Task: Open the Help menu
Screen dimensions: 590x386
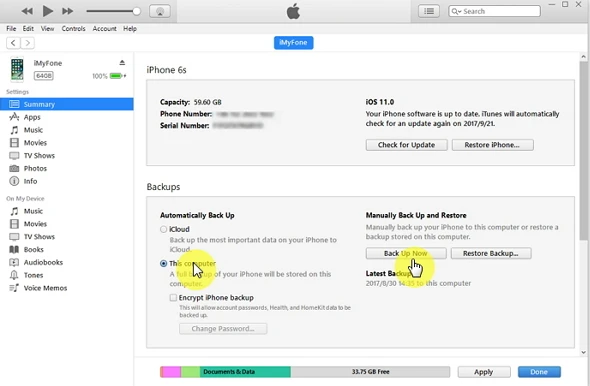Action: coord(130,29)
